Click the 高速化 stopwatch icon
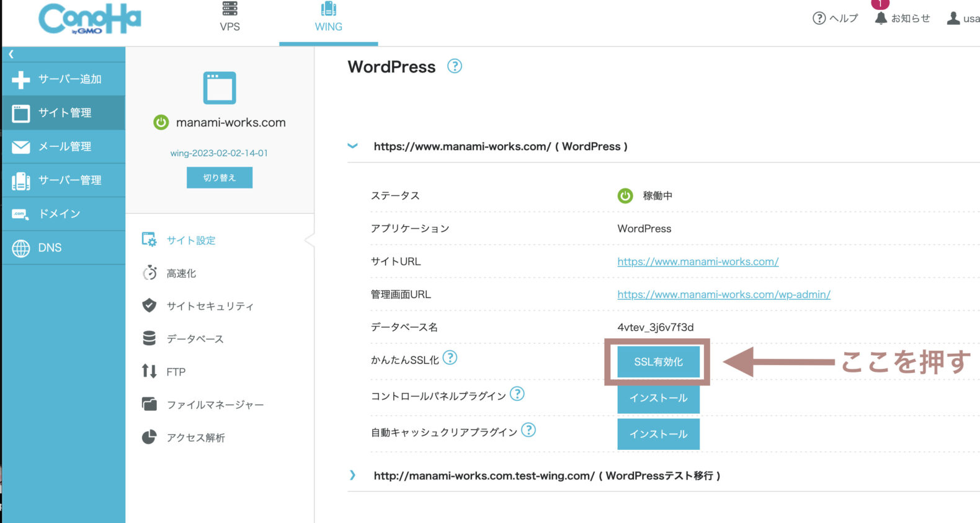980x523 pixels. click(149, 273)
